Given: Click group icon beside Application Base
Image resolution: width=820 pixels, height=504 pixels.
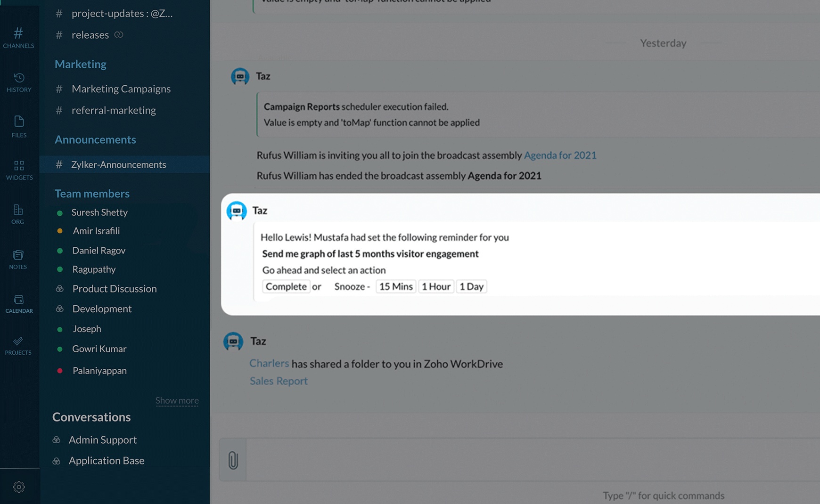Looking at the screenshot, I should [x=57, y=461].
